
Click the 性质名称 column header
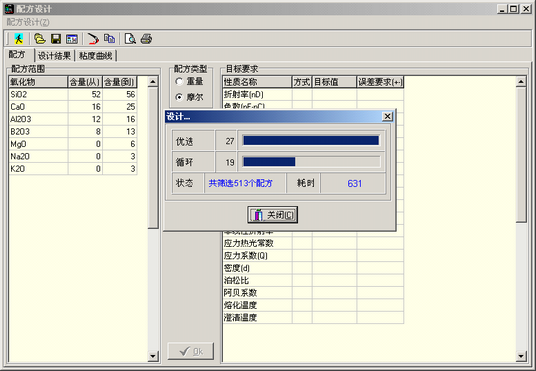(257, 82)
